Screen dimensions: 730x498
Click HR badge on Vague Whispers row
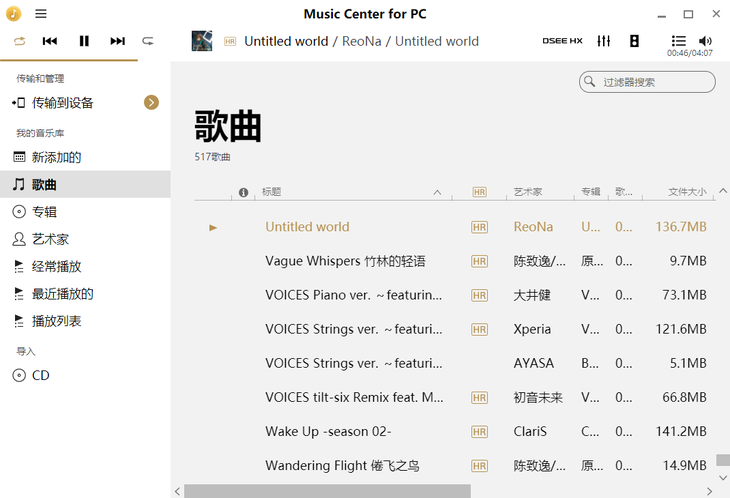tap(480, 261)
